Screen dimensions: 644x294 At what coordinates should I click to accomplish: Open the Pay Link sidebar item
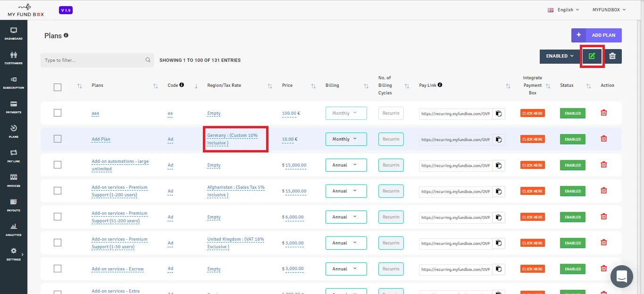[14, 156]
